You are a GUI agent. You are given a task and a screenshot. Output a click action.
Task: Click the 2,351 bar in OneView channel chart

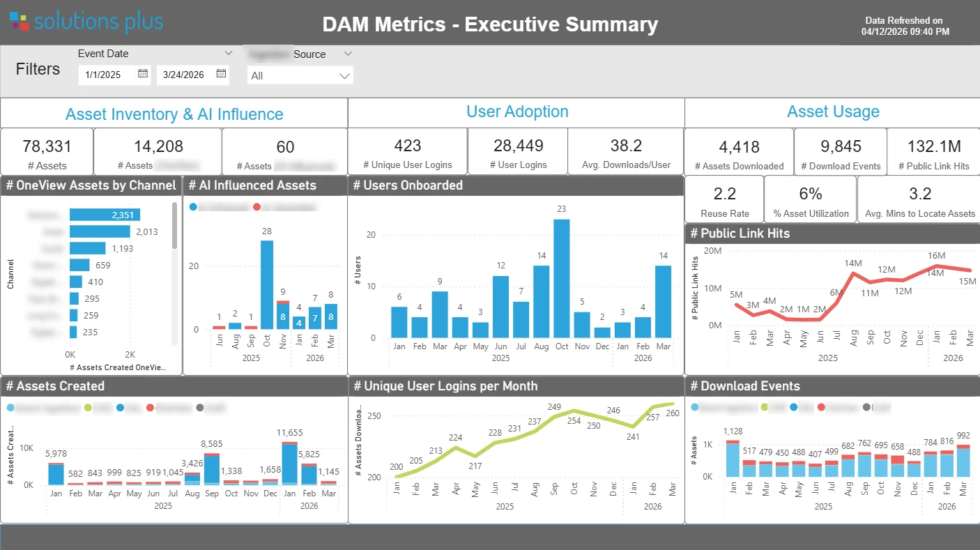point(105,215)
